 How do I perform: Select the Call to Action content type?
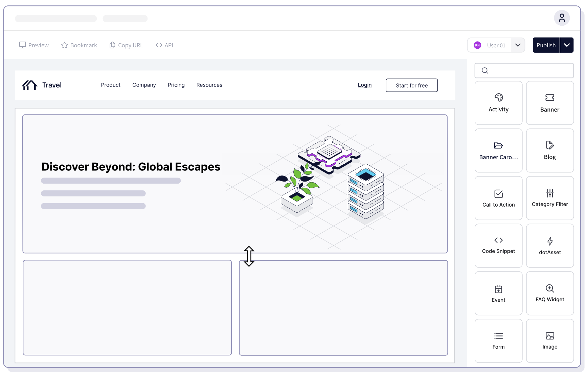tap(498, 198)
